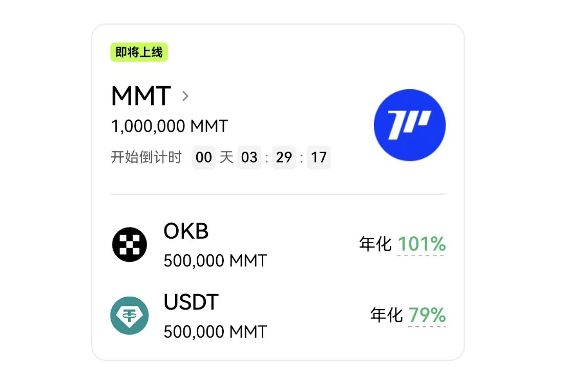Viewport: 588px width, 374px height.
Task: Click the 500,000 MMT amount under USDT
Action: point(215,331)
